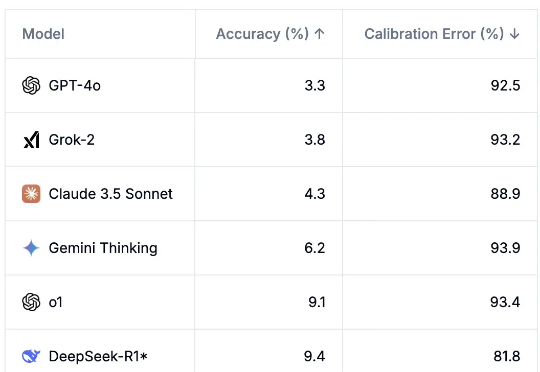Sort by the Model column header
Image resolution: width=540 pixels, height=372 pixels.
coord(43,34)
